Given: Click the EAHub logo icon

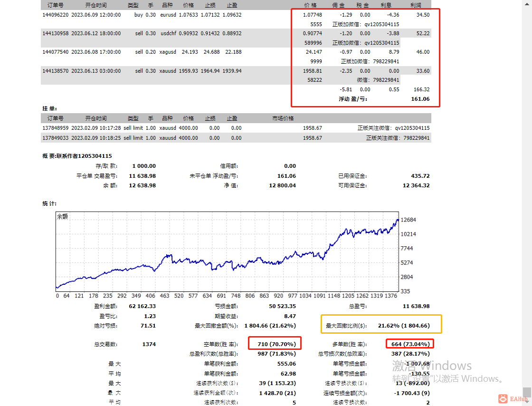Looking at the screenshot, I should (503, 399).
